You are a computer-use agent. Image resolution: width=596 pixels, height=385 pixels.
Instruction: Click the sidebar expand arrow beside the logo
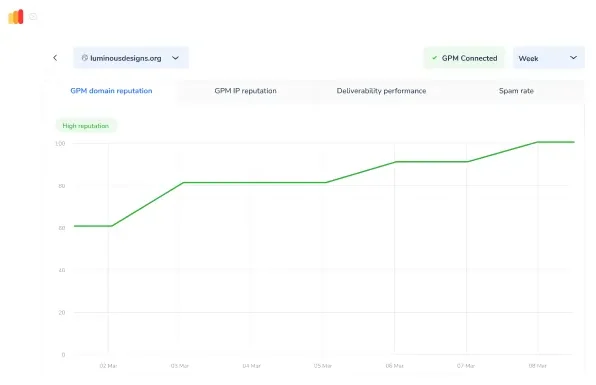coord(33,16)
